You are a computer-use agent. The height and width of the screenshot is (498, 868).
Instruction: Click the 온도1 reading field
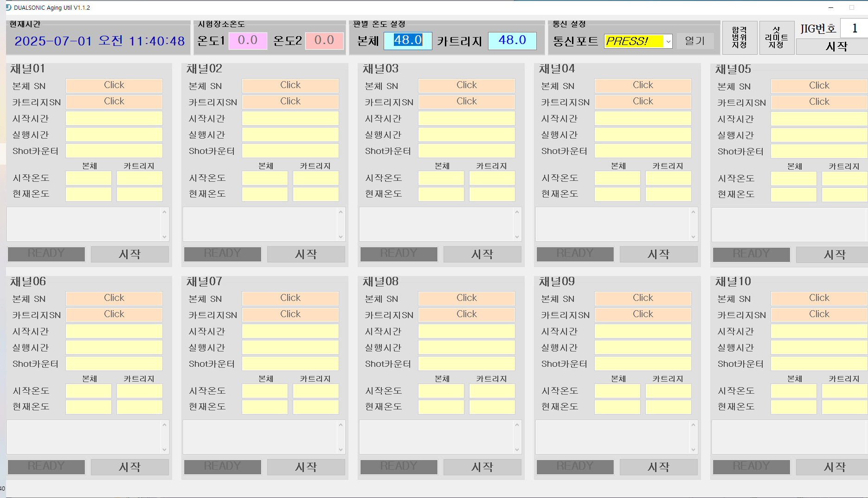point(248,40)
